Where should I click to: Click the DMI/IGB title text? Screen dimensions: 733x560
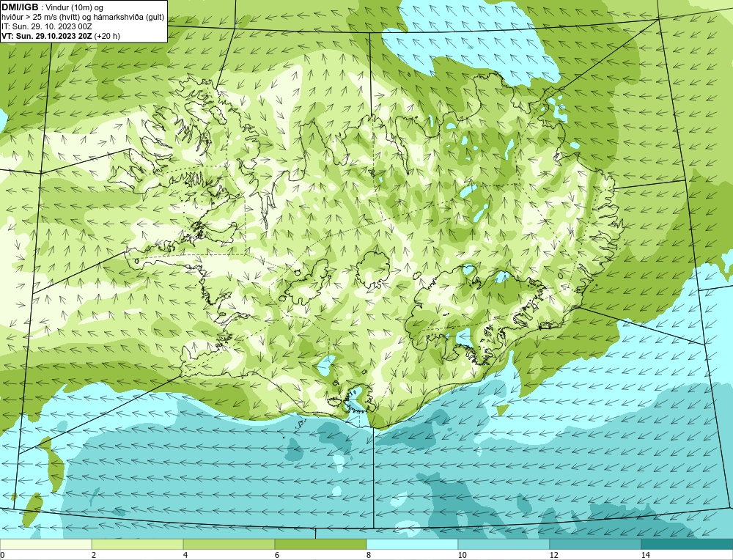pos(21,7)
